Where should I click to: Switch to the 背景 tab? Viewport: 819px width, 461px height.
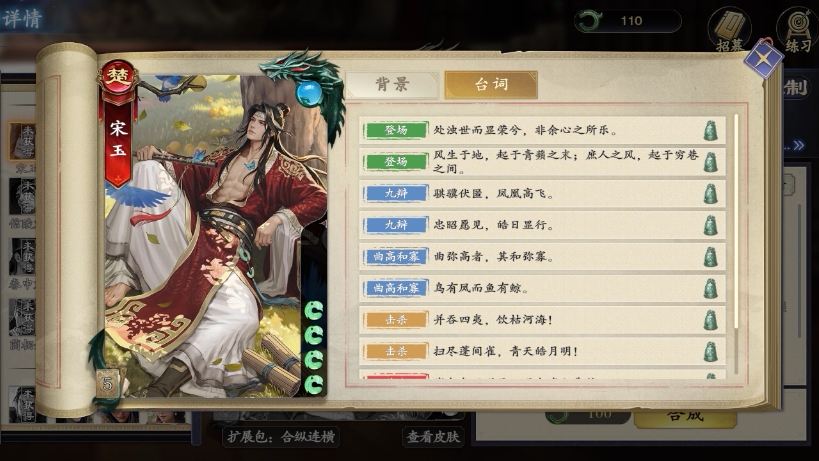392,85
